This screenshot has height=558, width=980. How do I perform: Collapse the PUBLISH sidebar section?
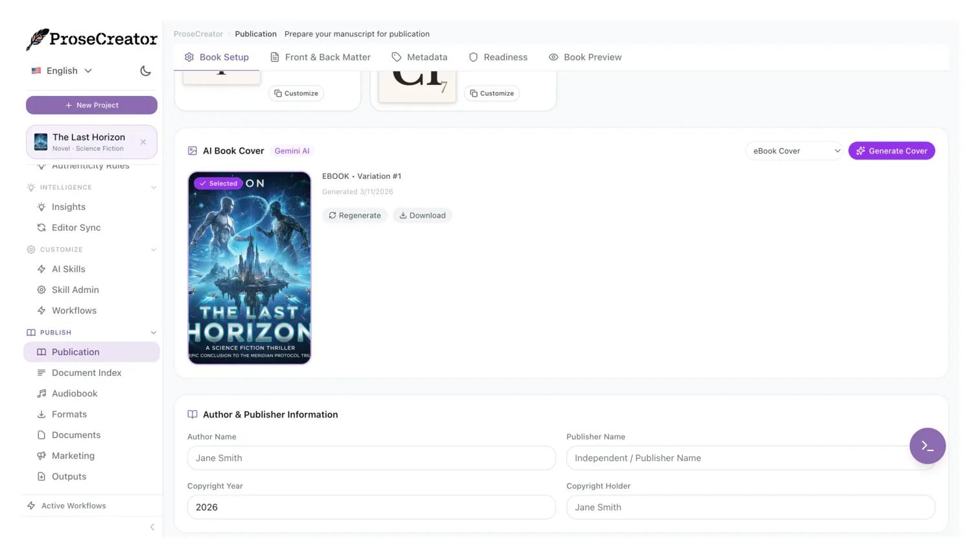154,332
